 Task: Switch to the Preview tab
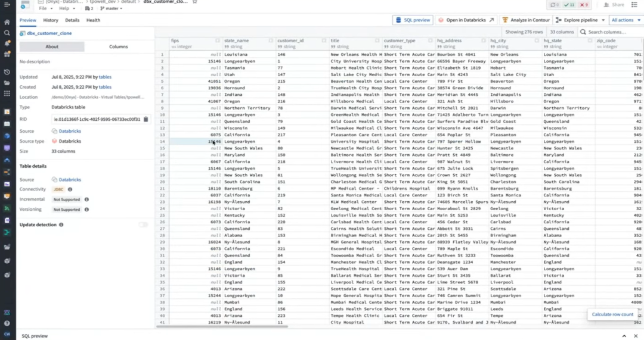(28, 20)
